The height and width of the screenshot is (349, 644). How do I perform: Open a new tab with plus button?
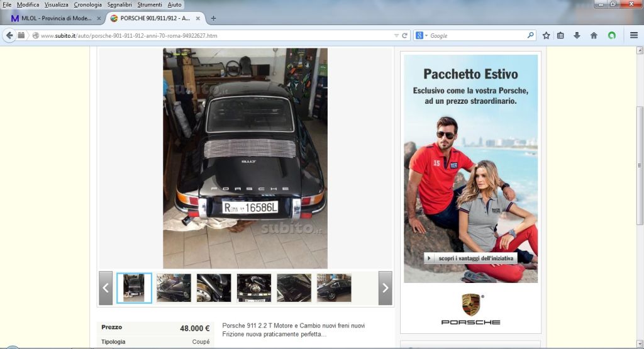coord(213,18)
